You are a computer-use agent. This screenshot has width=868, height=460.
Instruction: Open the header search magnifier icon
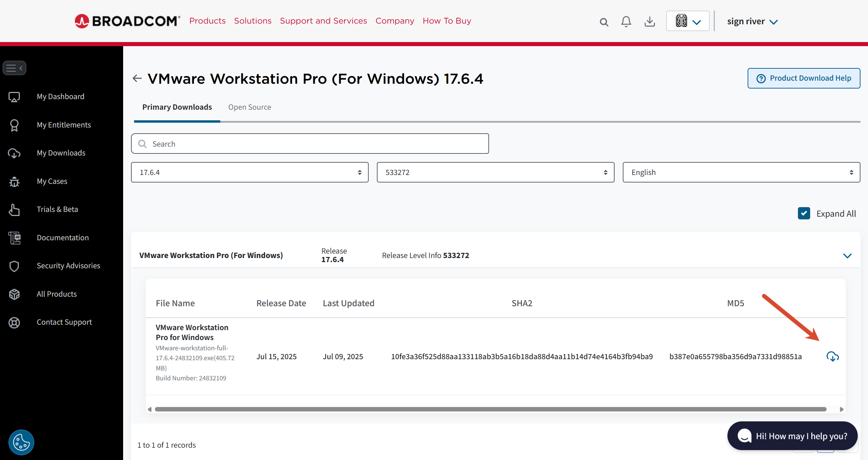[x=604, y=22]
